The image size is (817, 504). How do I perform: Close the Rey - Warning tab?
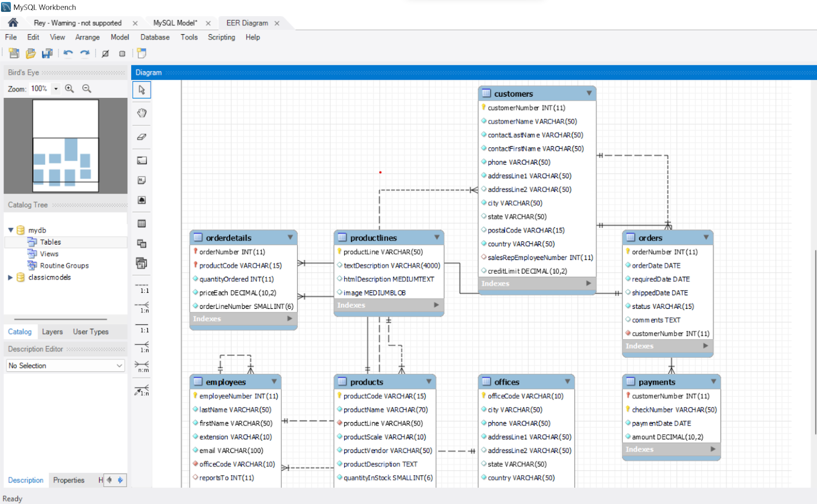(135, 23)
